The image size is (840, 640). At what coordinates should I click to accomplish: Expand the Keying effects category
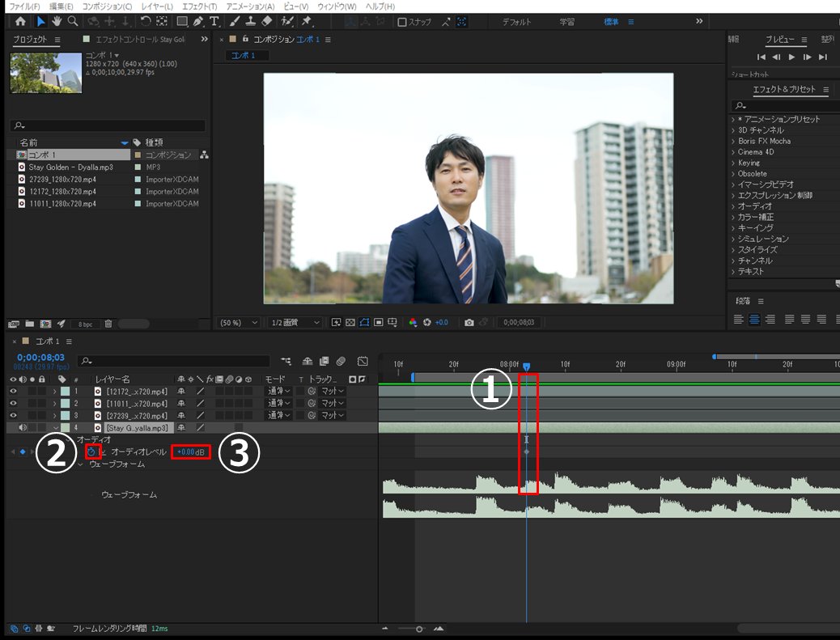(749, 163)
